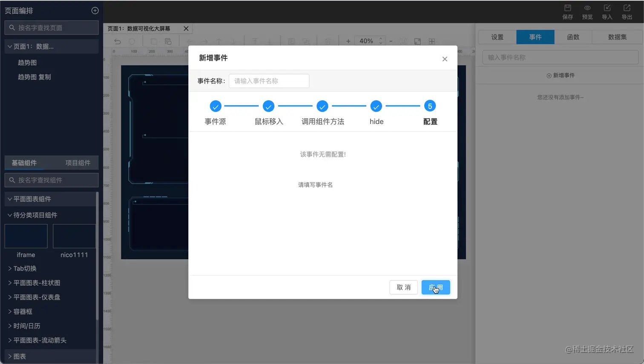This screenshot has height=364, width=644.
Task: Click the nico1111 component thumbnail
Action: (74, 236)
